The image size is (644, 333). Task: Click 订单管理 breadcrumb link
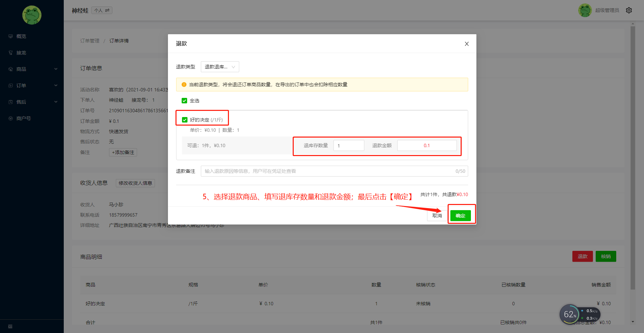90,41
